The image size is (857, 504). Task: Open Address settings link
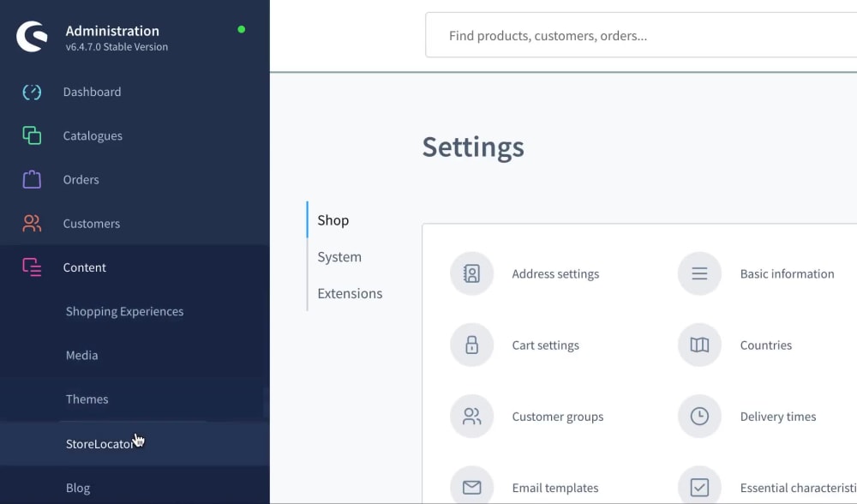coord(555,273)
